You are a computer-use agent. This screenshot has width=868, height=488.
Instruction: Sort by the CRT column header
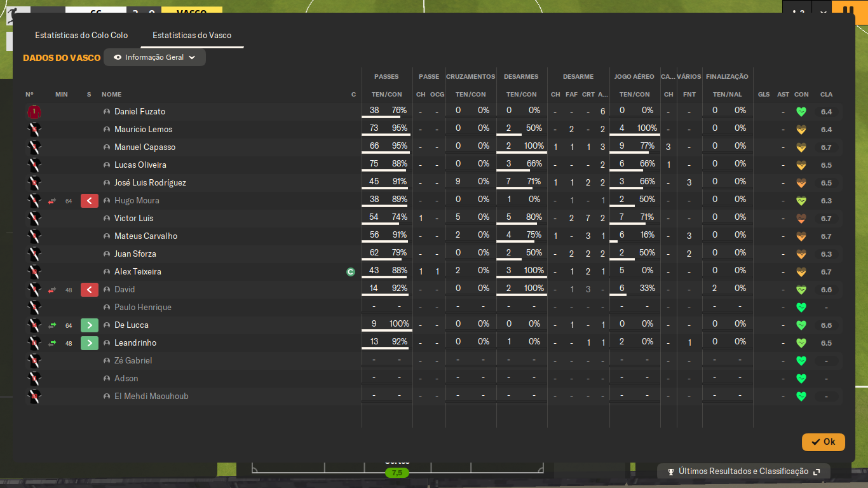pyautogui.click(x=588, y=95)
